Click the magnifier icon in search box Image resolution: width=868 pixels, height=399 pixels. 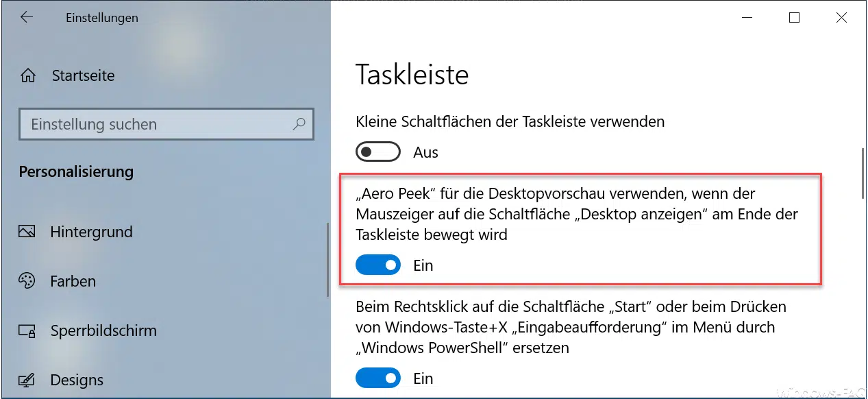point(299,124)
